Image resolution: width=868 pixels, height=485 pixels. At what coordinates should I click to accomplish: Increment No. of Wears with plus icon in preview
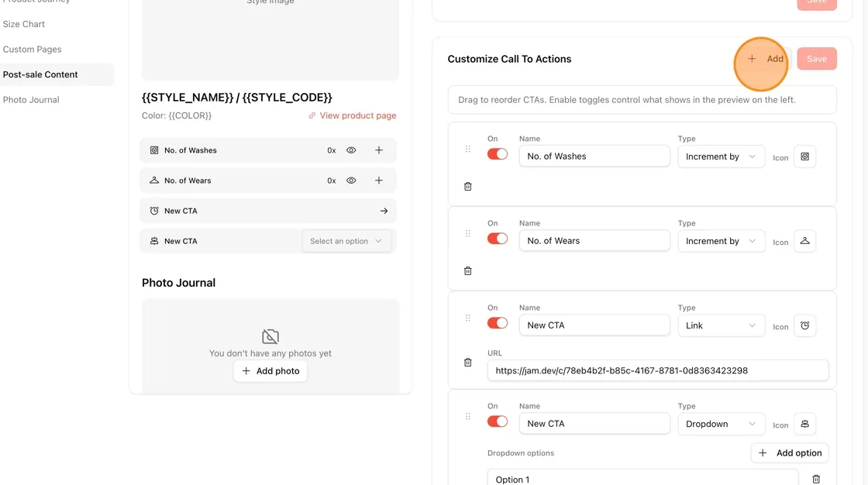click(x=379, y=181)
